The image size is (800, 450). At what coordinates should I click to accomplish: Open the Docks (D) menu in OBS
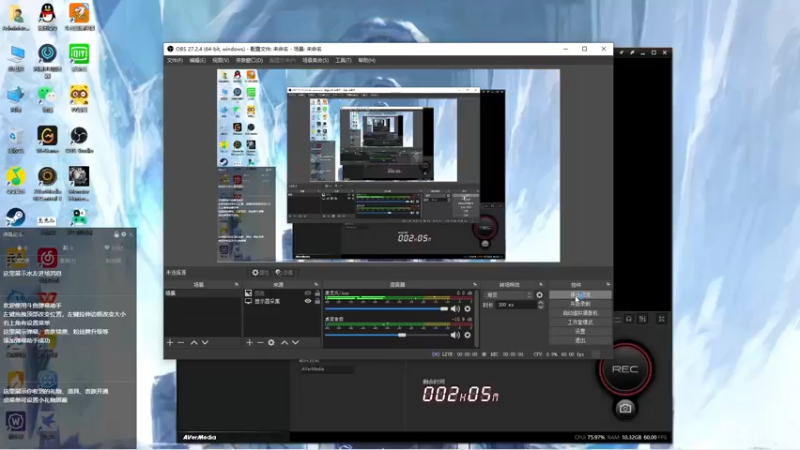click(x=249, y=60)
